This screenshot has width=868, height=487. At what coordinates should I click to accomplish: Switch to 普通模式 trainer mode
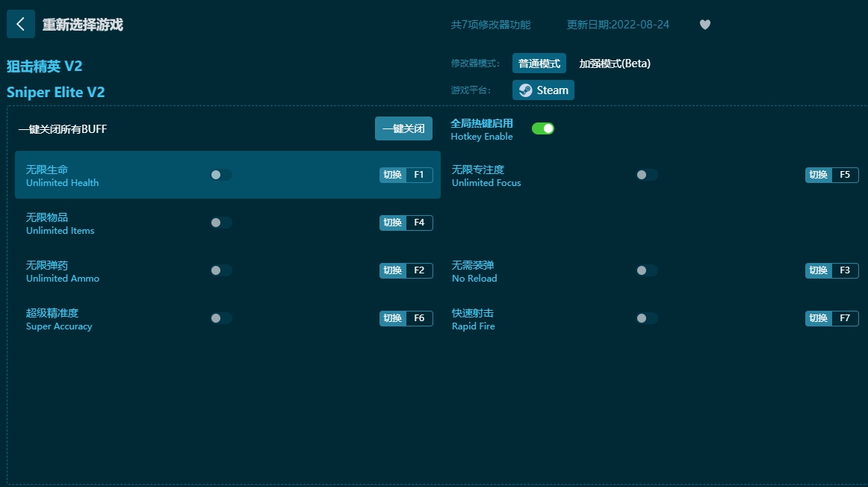pyautogui.click(x=539, y=63)
